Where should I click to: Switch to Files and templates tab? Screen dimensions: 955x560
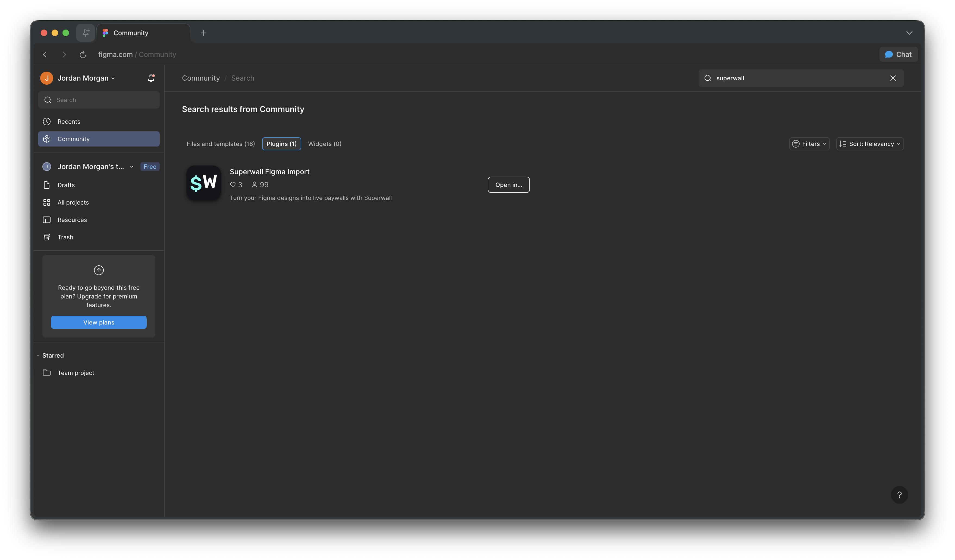[x=221, y=144]
